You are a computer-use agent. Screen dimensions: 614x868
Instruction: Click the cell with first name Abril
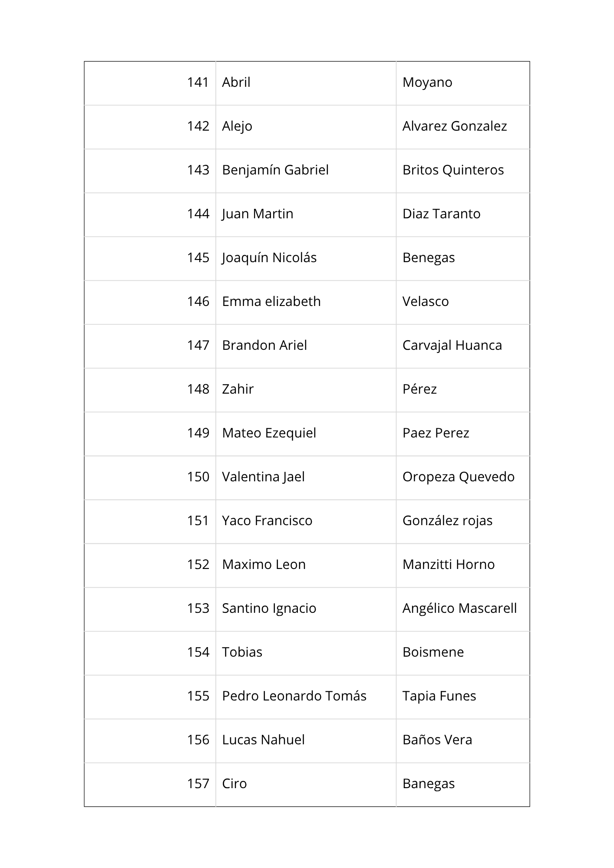tap(236, 82)
